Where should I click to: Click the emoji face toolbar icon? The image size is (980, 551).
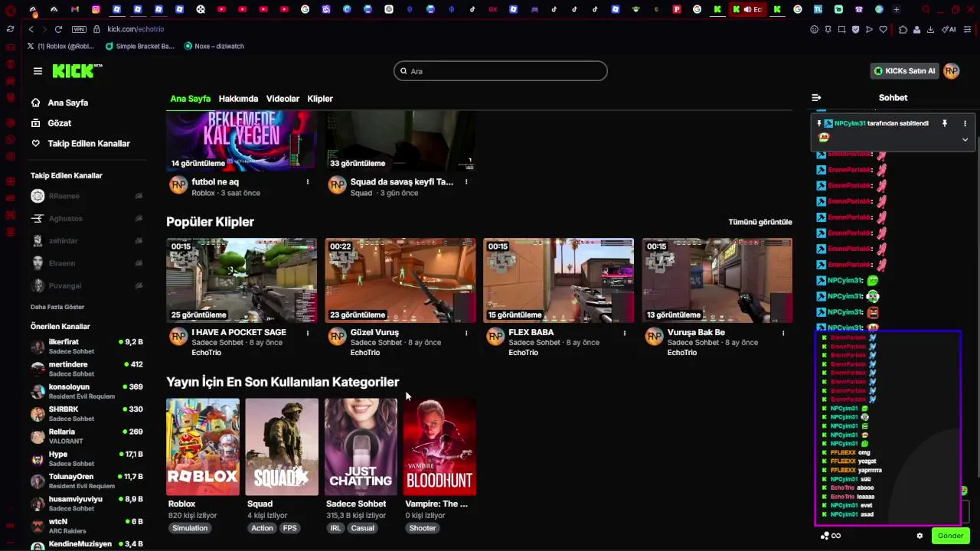(814, 29)
